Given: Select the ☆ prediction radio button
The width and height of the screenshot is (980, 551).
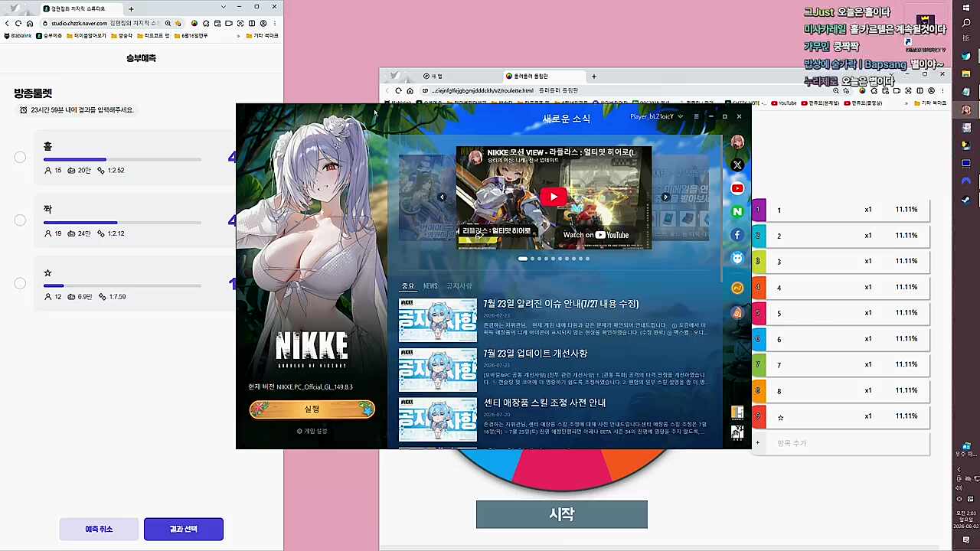Looking at the screenshot, I should (20, 283).
